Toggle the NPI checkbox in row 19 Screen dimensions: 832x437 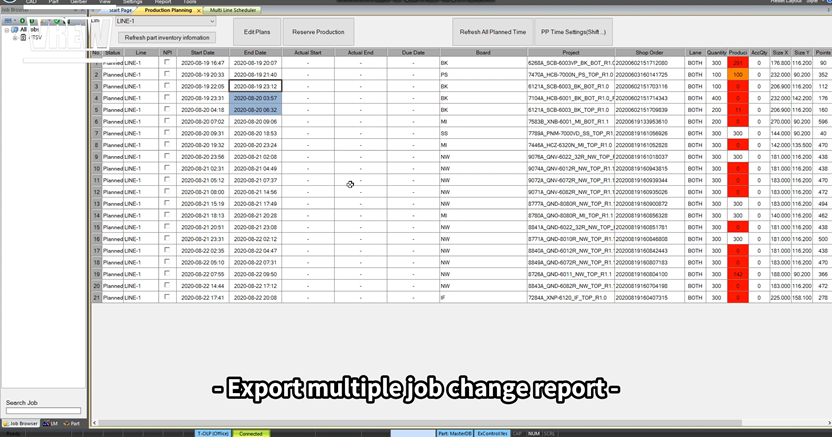tap(167, 273)
